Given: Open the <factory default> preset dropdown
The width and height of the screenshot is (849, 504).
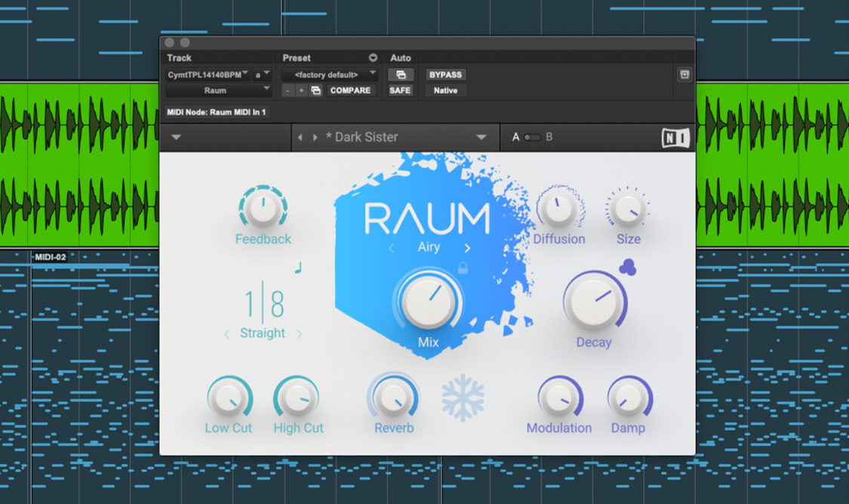Looking at the screenshot, I should coord(331,75).
